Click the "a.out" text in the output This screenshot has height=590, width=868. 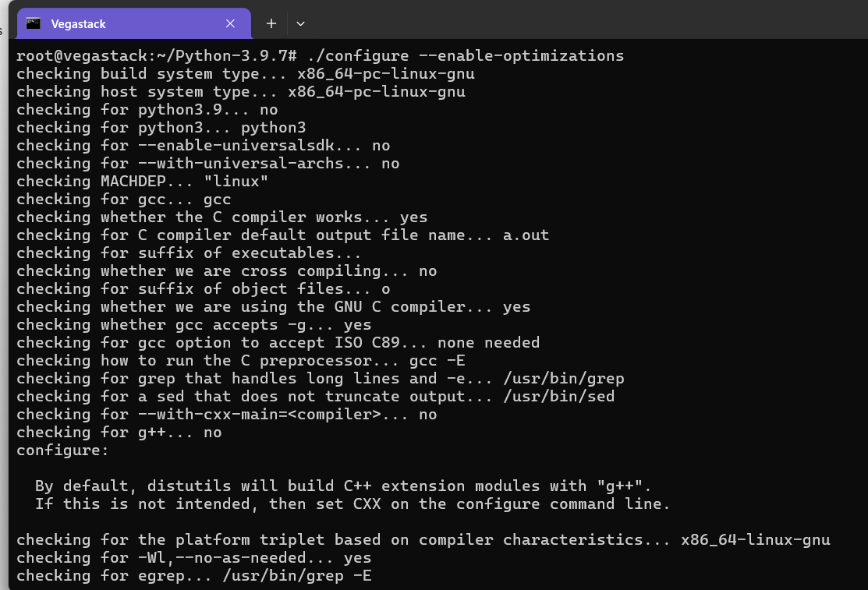pyautogui.click(x=526, y=235)
